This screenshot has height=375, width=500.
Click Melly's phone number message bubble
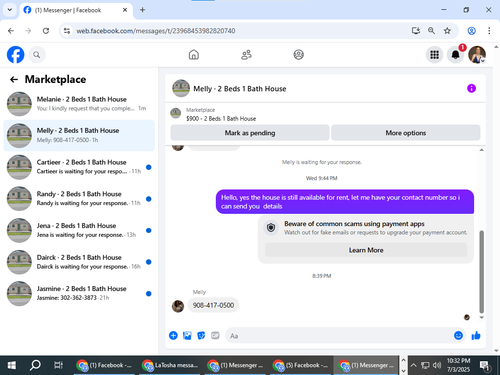pyautogui.click(x=213, y=305)
